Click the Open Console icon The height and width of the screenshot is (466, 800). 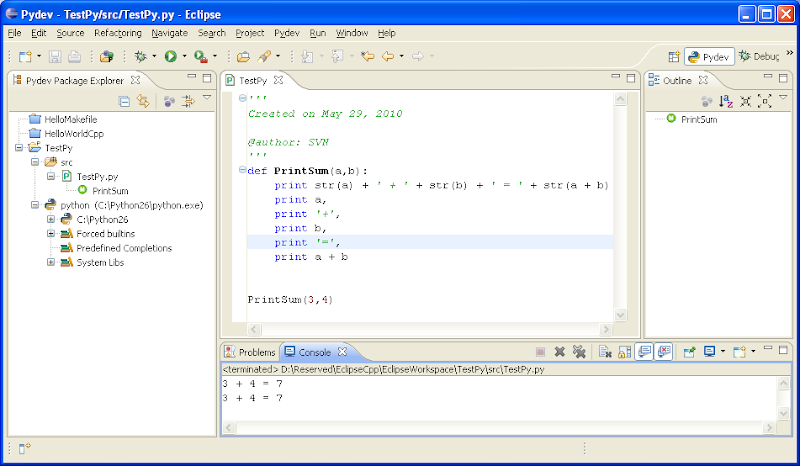739,352
